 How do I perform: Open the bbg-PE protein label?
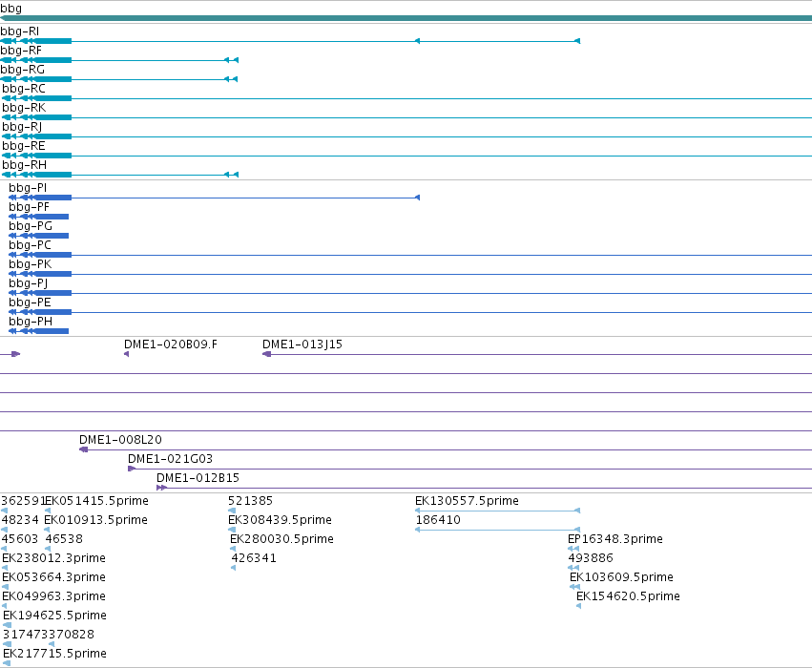[x=30, y=303]
